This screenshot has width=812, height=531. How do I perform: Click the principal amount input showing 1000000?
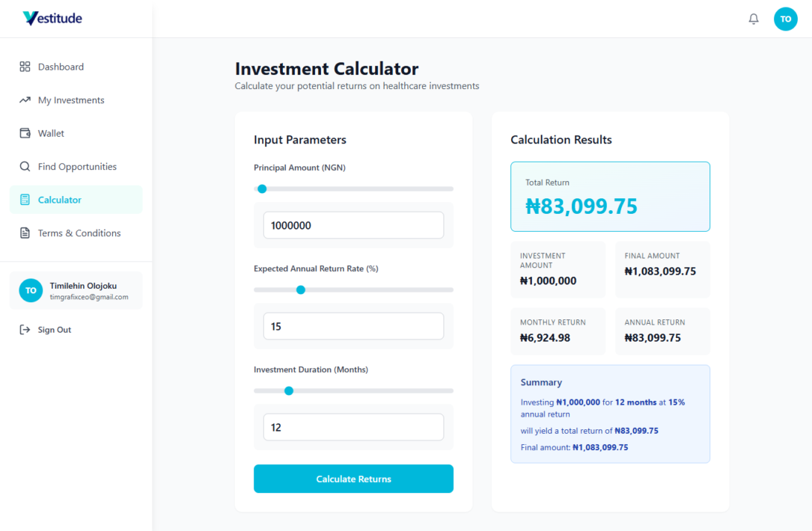pos(353,224)
